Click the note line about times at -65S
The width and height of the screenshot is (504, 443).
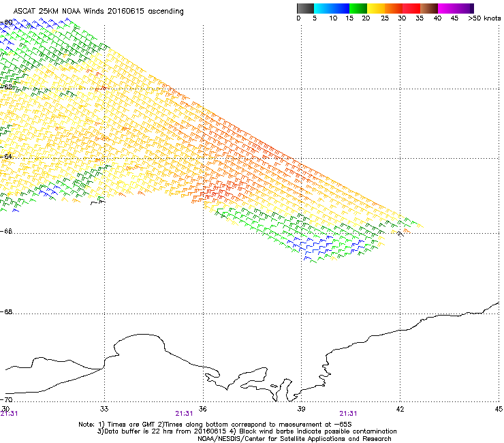point(215,425)
